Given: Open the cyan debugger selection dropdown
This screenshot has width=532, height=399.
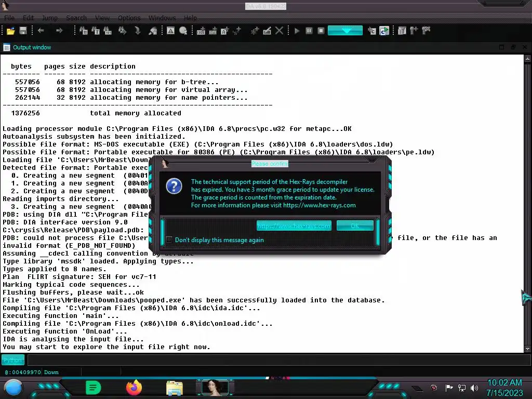Looking at the screenshot, I should (345, 31).
